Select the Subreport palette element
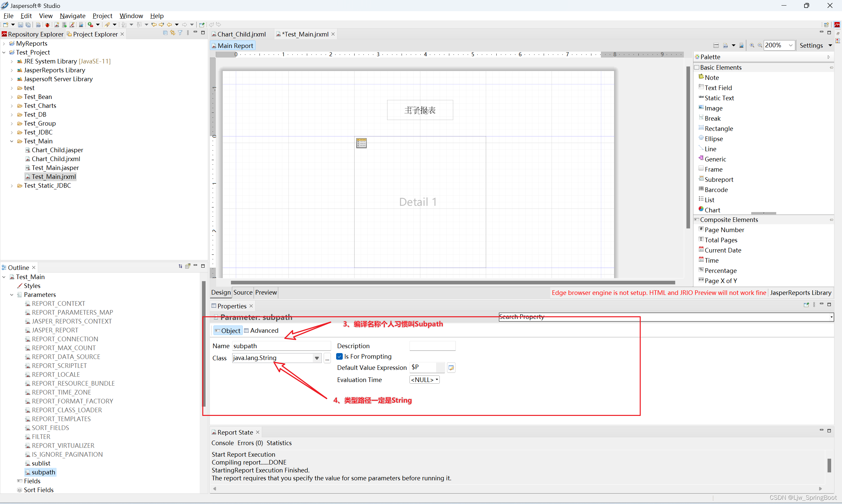842x504 pixels. (718, 179)
